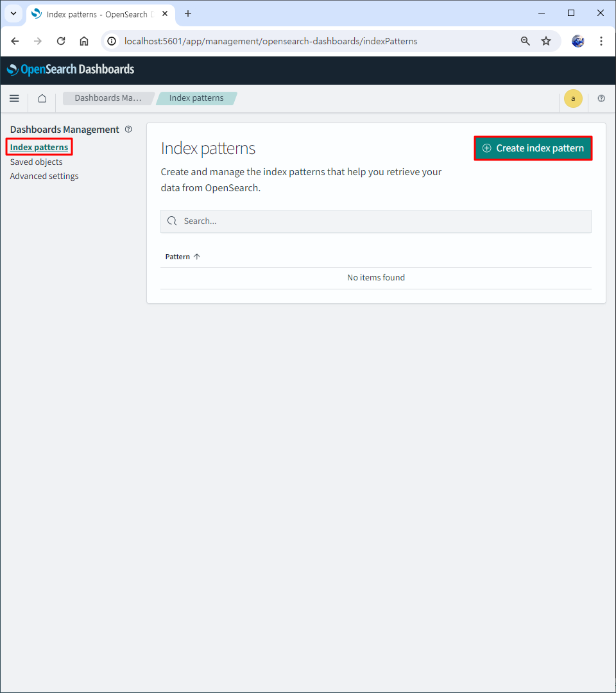616x693 pixels.
Task: Open the tab search dropdown arrow
Action: 13,13
